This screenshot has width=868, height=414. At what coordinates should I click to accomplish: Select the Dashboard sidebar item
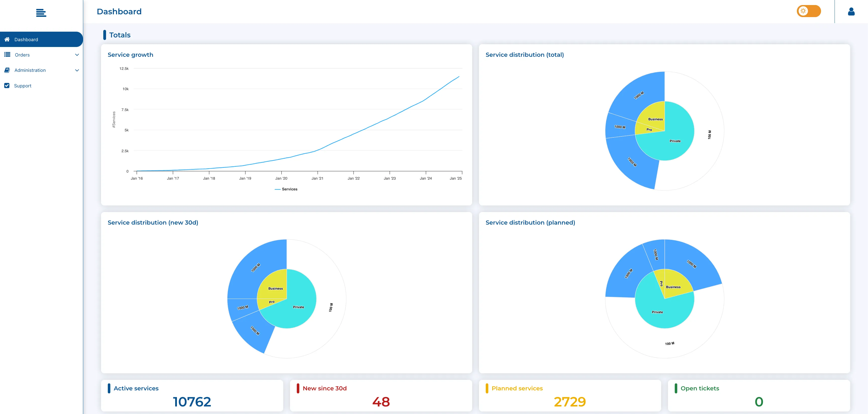(26, 39)
